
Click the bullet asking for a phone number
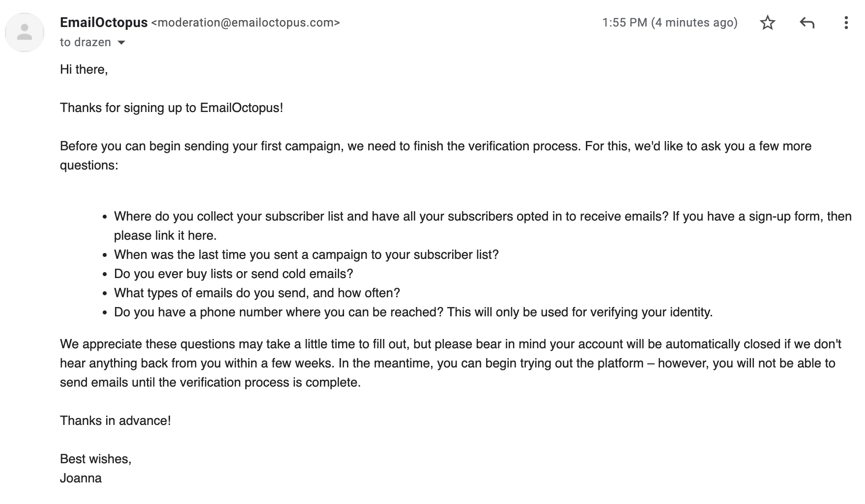(x=413, y=312)
